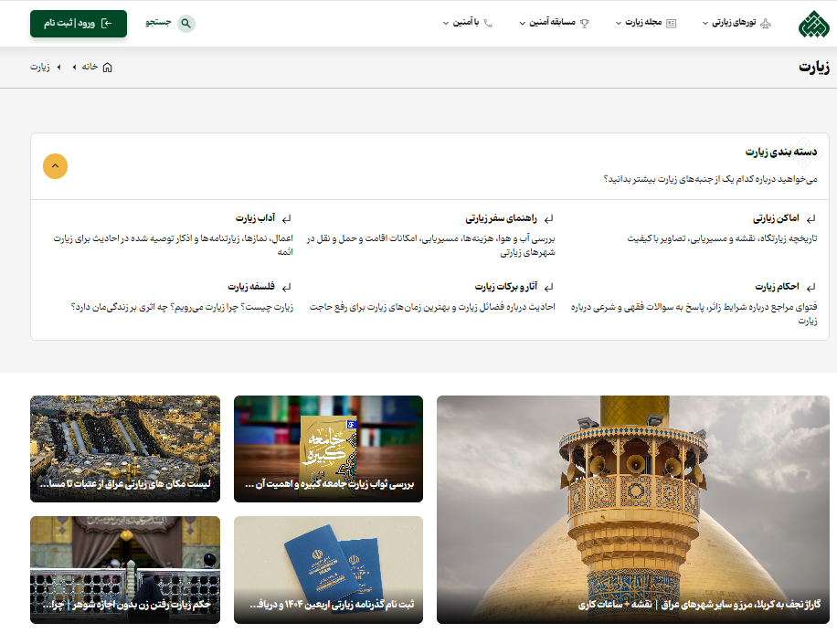Go to خانه in the breadcrumb

[x=90, y=68]
